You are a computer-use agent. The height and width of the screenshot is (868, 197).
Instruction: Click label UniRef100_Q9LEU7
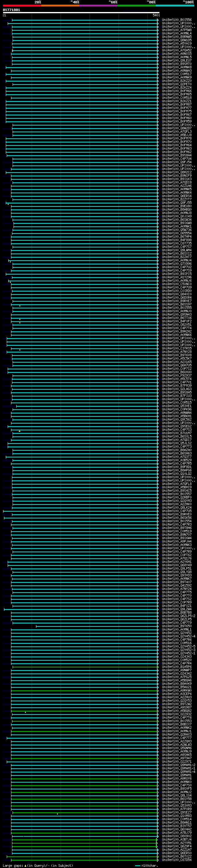176,61
